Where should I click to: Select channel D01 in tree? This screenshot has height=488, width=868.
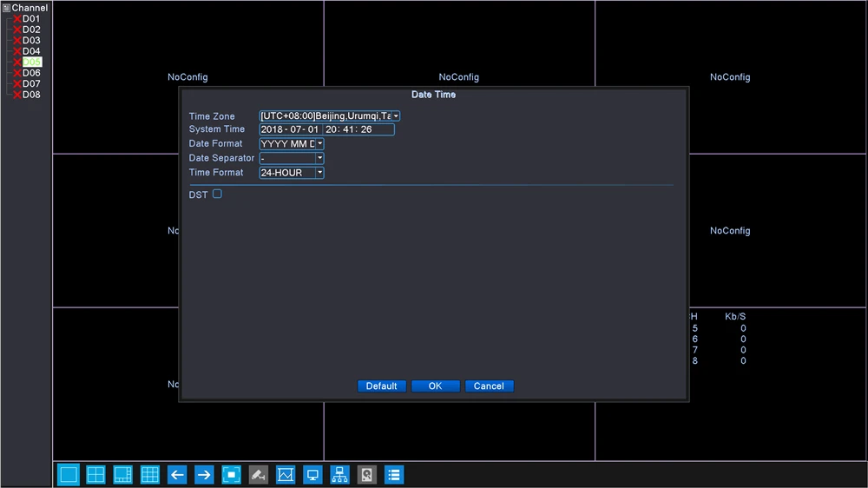(31, 19)
